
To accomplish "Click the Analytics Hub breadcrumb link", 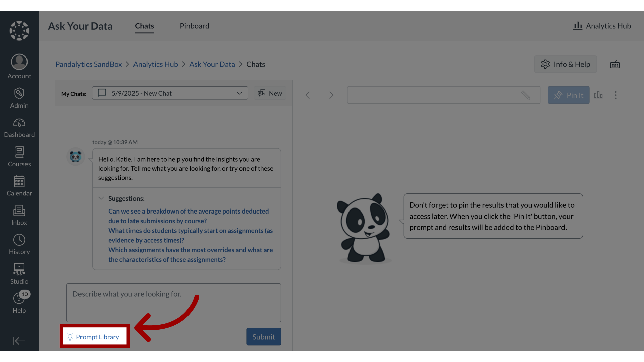I will pyautogui.click(x=155, y=64).
